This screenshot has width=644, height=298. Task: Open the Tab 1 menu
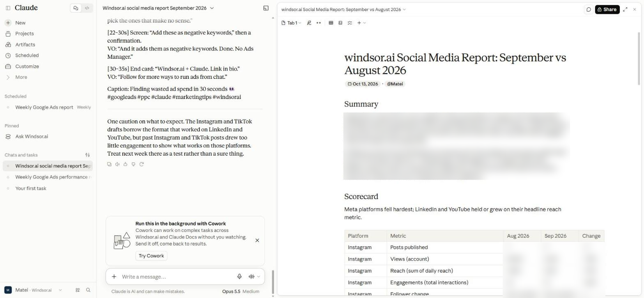[292, 23]
